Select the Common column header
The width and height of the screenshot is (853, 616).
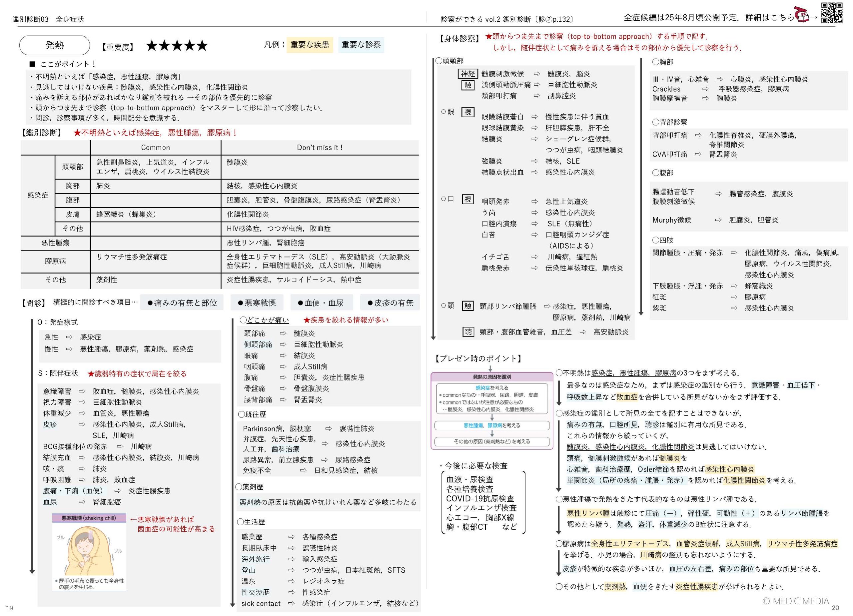click(x=155, y=147)
